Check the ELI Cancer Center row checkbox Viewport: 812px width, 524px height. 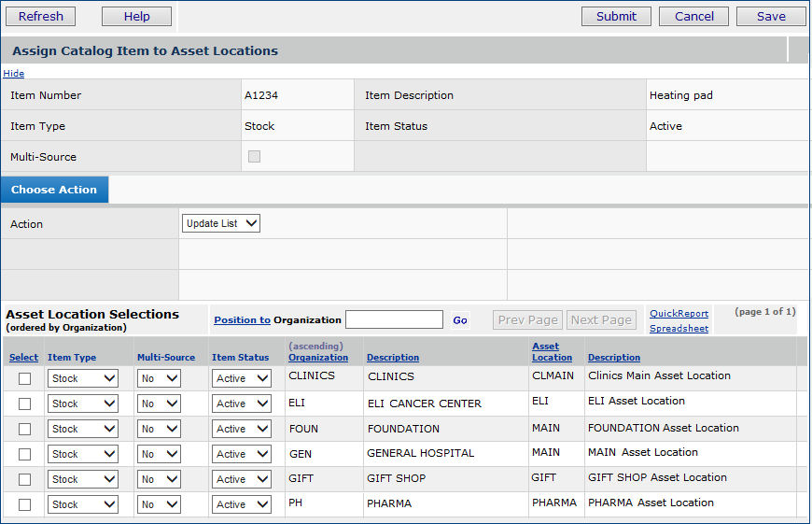[x=25, y=404]
